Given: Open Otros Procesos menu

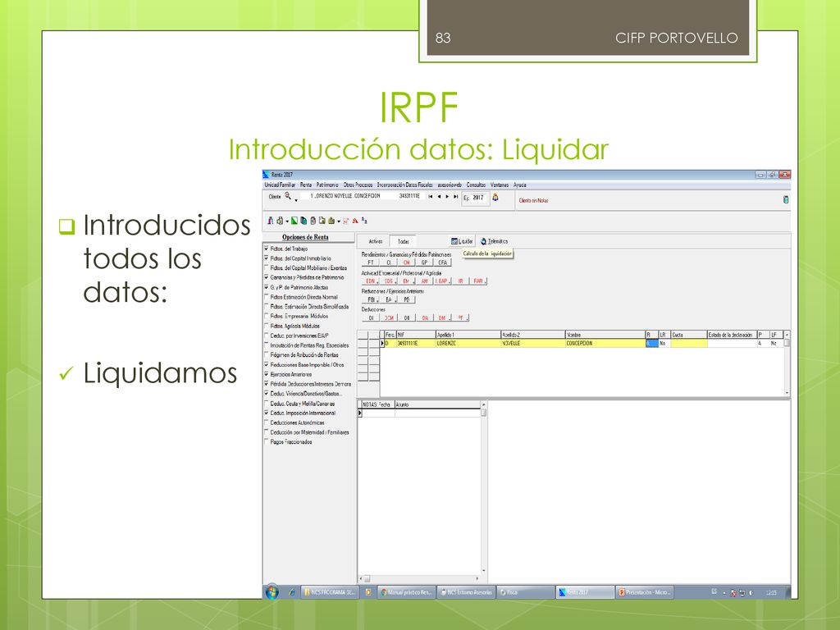Looking at the screenshot, I should (x=358, y=185).
